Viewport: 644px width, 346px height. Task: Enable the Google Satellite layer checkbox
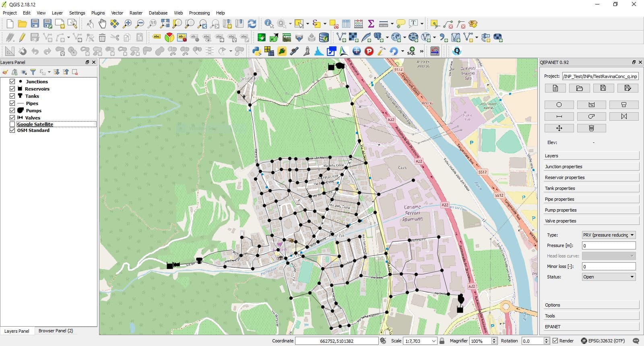pos(12,124)
